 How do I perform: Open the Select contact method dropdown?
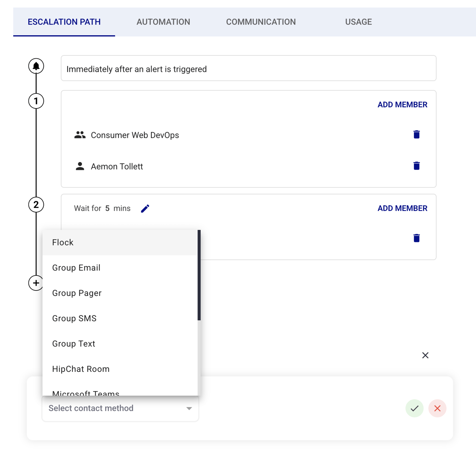pyautogui.click(x=120, y=408)
